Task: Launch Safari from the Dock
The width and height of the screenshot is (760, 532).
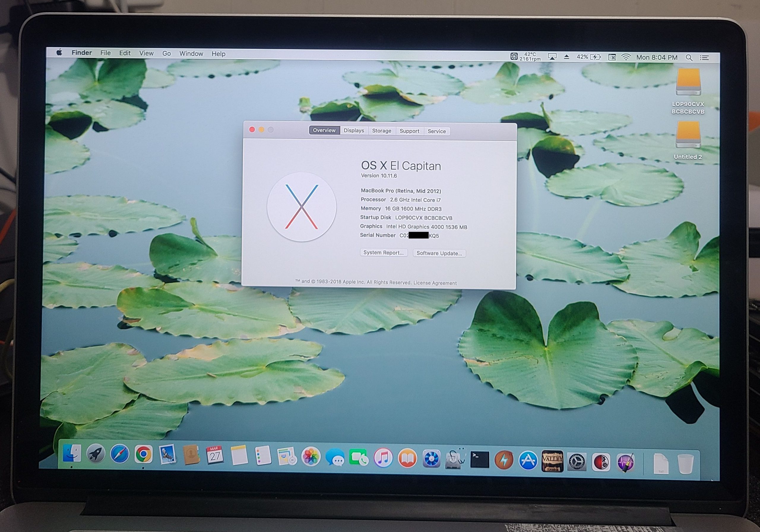Action: pyautogui.click(x=120, y=454)
